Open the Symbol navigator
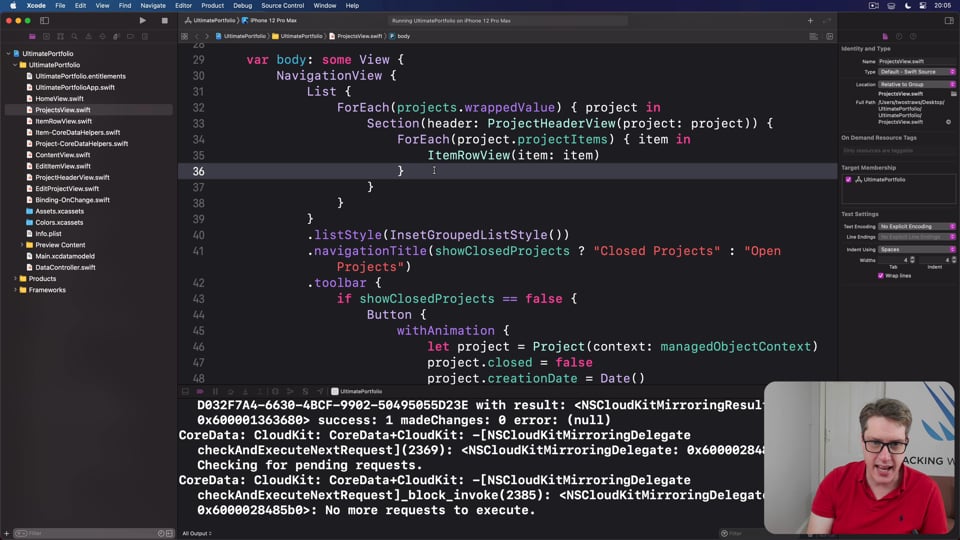 [x=60, y=36]
